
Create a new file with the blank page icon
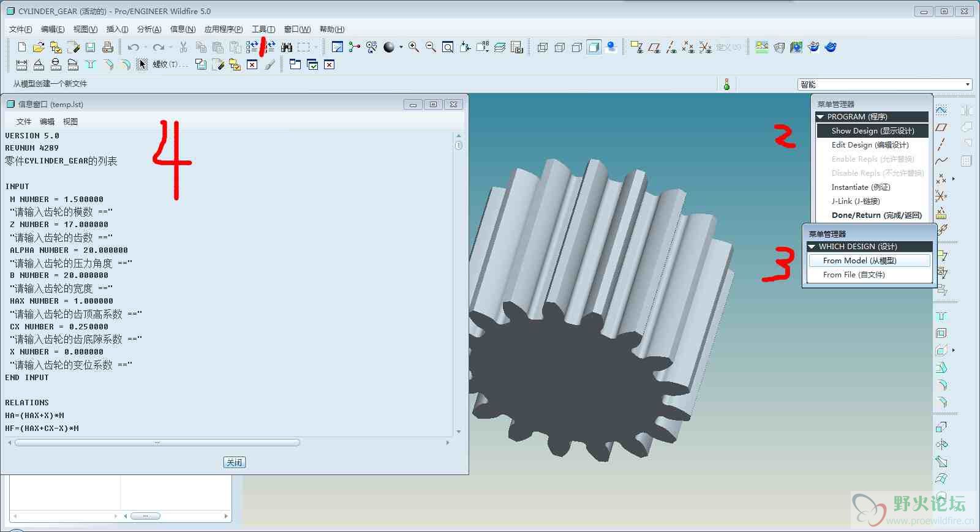pos(22,47)
